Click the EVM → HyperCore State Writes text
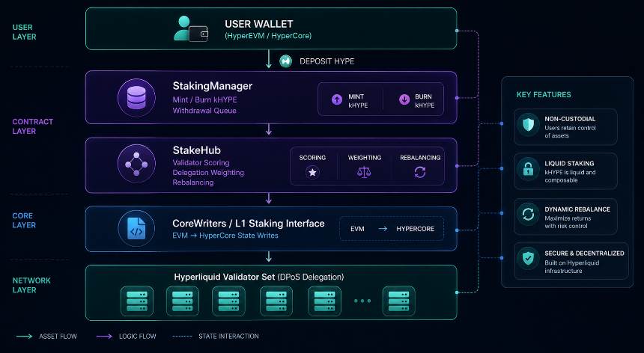 point(225,236)
